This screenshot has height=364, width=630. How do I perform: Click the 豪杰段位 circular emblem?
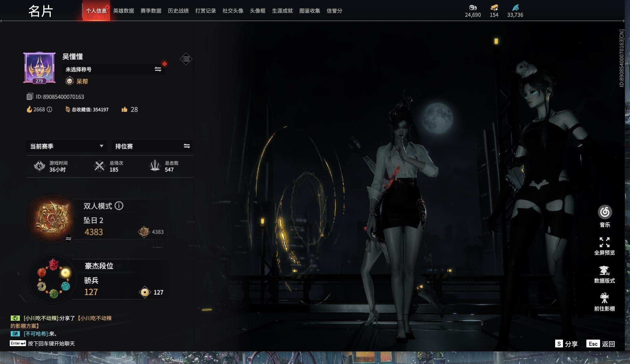[53, 278]
